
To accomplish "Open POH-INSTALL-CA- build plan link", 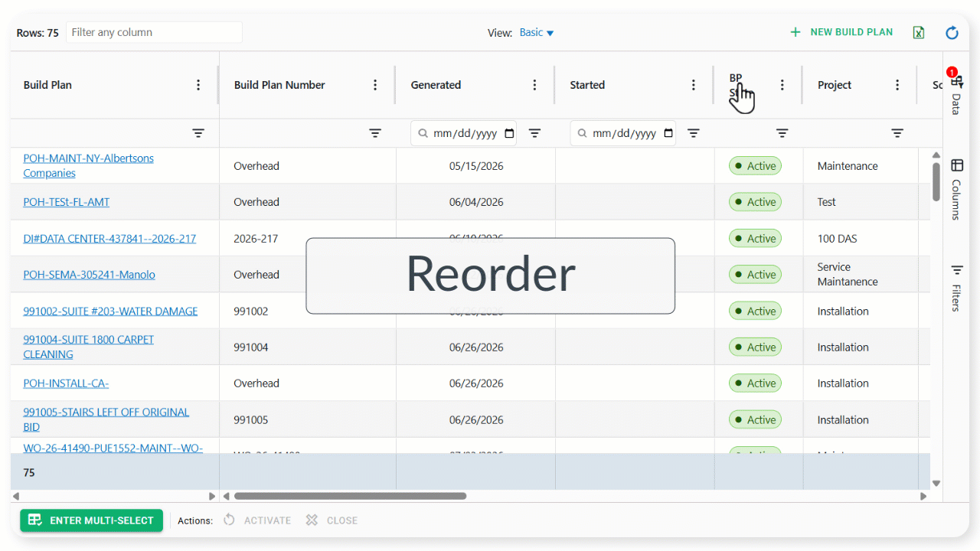I will (66, 383).
